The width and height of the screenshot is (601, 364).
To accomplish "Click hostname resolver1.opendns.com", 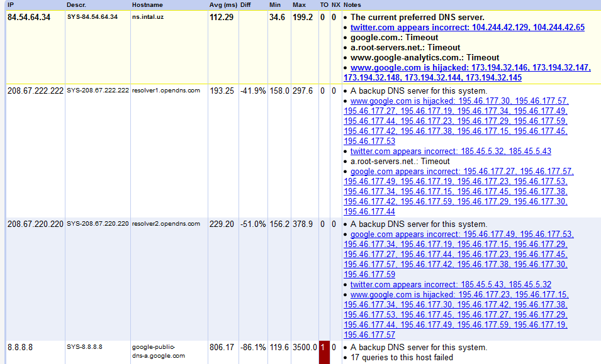I will tap(166, 91).
